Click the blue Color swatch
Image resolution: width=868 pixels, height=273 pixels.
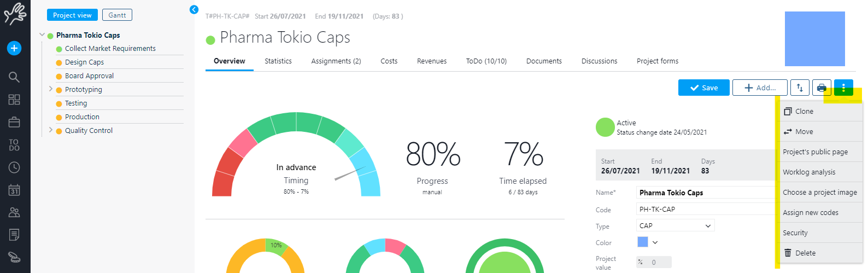pos(643,242)
